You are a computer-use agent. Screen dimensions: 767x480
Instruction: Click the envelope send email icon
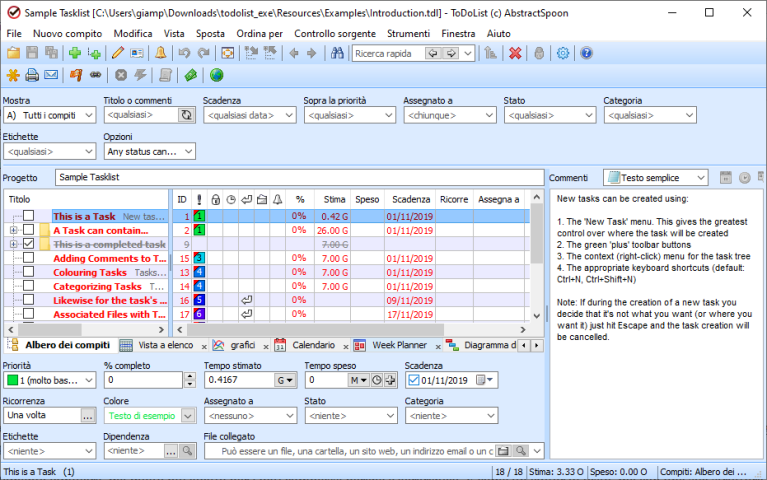(x=51, y=75)
